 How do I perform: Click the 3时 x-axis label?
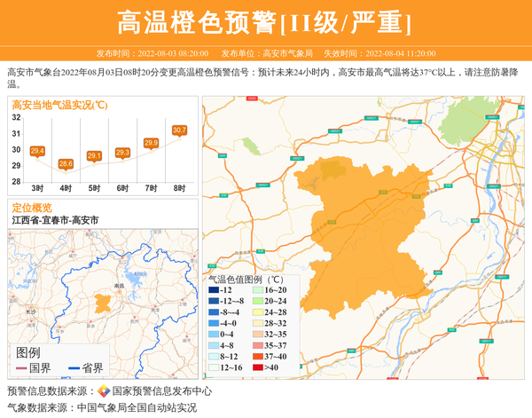37,188
